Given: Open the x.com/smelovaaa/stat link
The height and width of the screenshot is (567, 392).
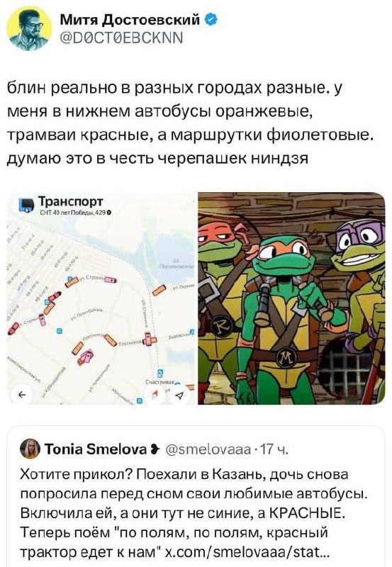Looking at the screenshot, I should point(247,554).
